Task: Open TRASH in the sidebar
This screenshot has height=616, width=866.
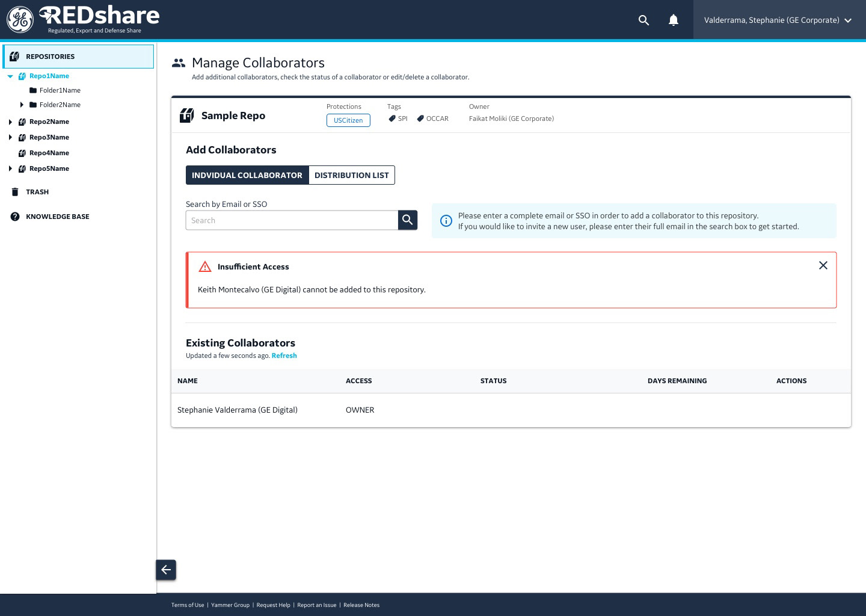Action: pos(37,192)
